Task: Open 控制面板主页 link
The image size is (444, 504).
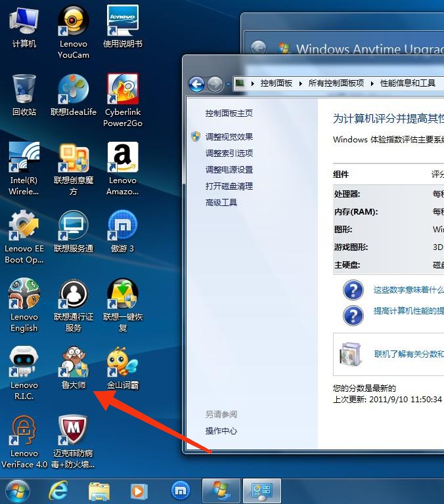Action: (x=229, y=113)
